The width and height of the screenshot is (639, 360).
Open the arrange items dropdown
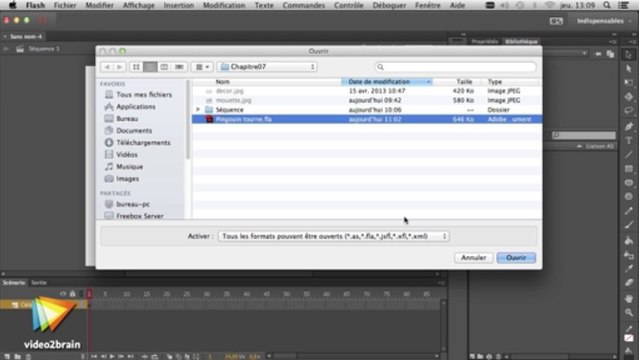(x=202, y=67)
